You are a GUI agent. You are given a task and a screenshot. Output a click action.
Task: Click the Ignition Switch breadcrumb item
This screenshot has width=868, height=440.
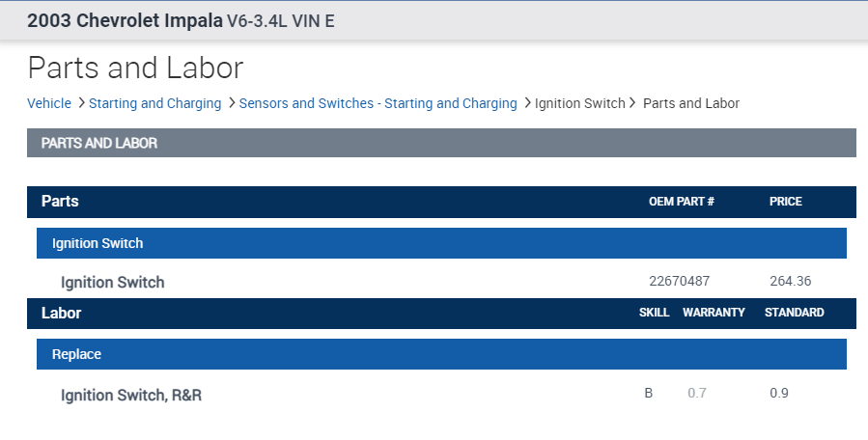click(580, 103)
